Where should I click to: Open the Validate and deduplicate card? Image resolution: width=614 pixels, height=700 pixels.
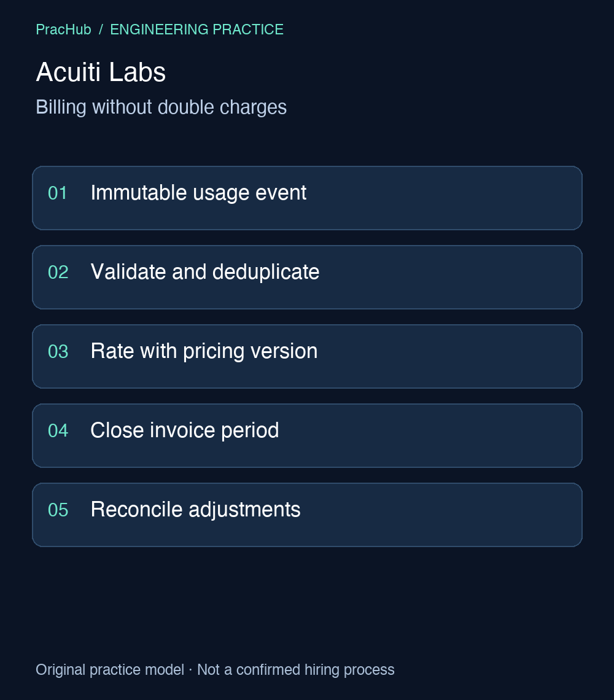(x=307, y=277)
